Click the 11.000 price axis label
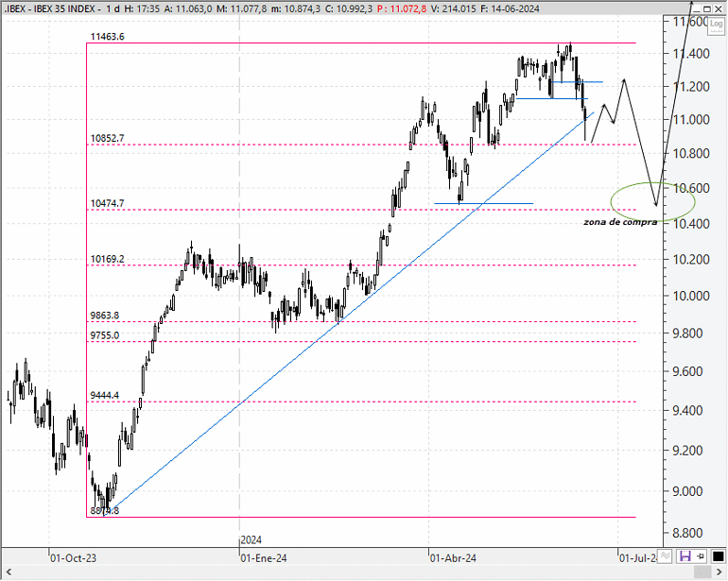This screenshot has width=728, height=581. (691, 120)
